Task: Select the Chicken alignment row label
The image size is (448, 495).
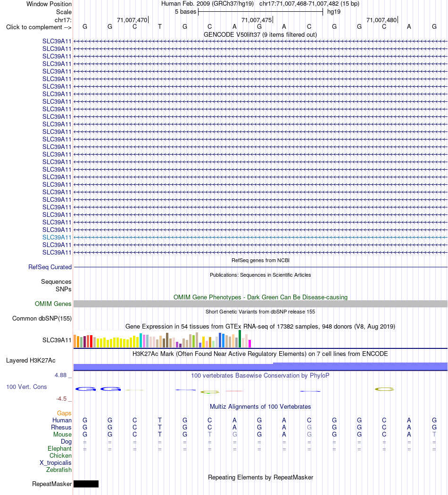Action: tap(60, 456)
